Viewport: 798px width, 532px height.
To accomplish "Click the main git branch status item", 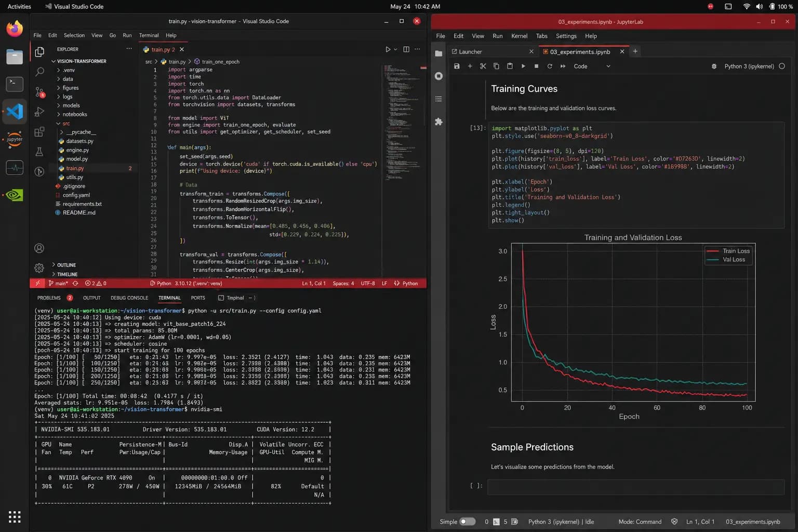I will click(x=58, y=283).
